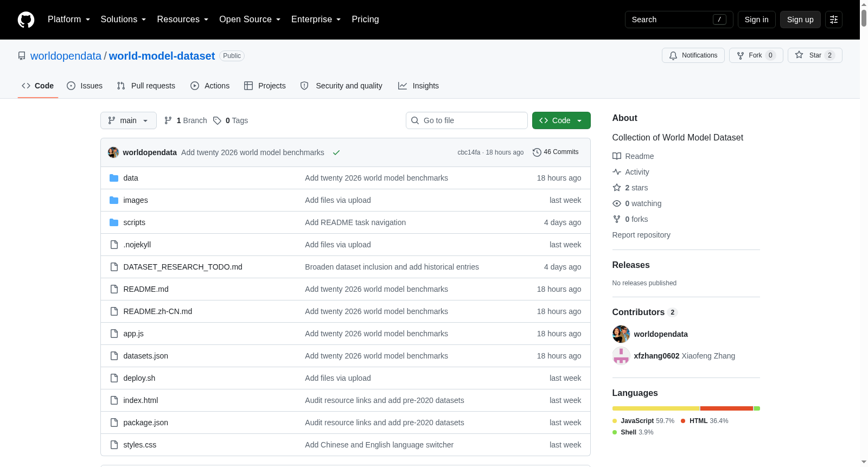Click the green commit status checkmark

click(x=336, y=152)
